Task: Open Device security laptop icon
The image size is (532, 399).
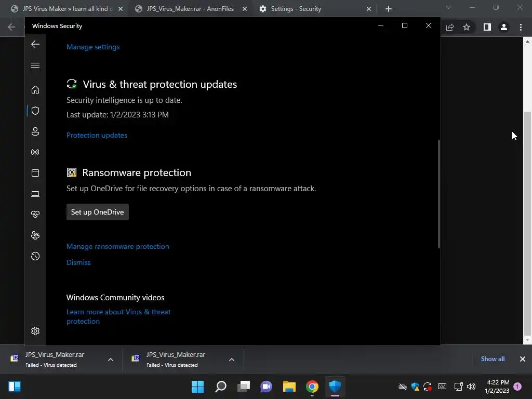Action: pyautogui.click(x=35, y=194)
